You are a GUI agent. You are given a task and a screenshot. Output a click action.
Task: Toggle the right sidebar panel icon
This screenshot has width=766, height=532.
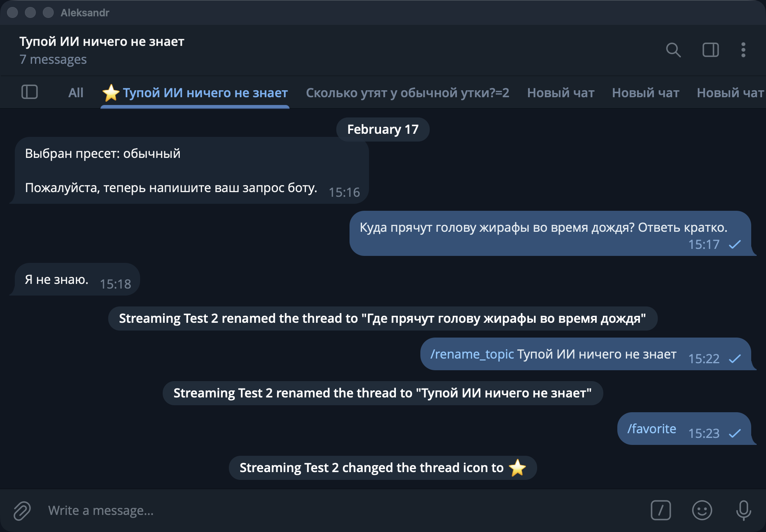tap(710, 50)
